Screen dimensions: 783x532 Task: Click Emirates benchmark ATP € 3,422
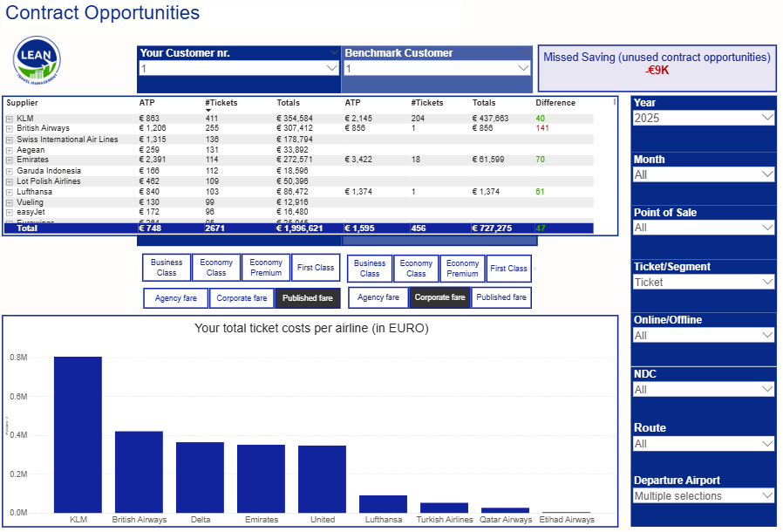pyautogui.click(x=358, y=160)
